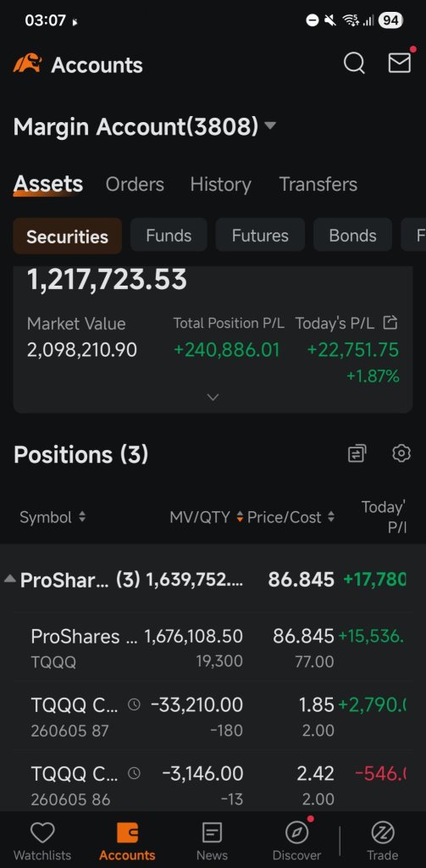Image resolution: width=426 pixels, height=868 pixels.
Task: Open positions settings gear icon
Action: click(401, 454)
